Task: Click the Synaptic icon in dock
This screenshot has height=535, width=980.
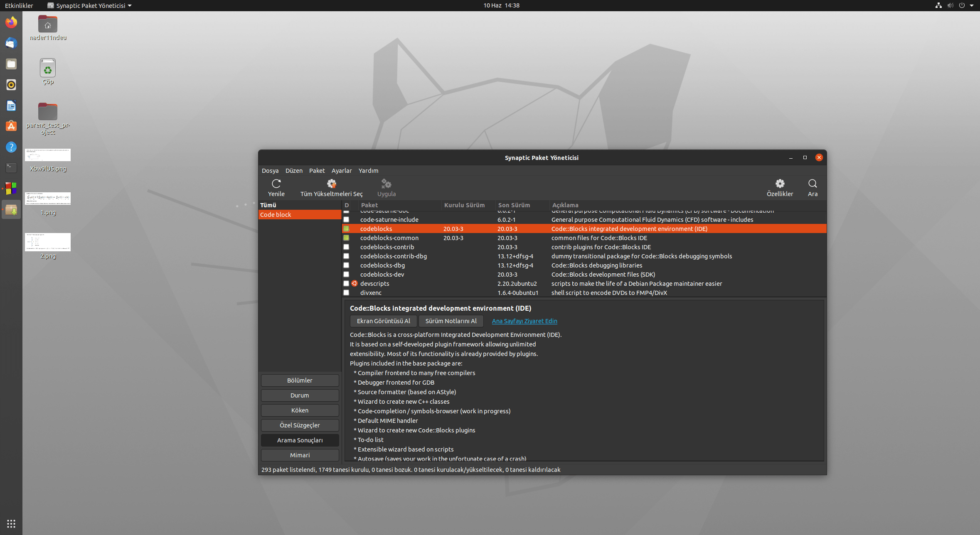Action: pos(11,210)
